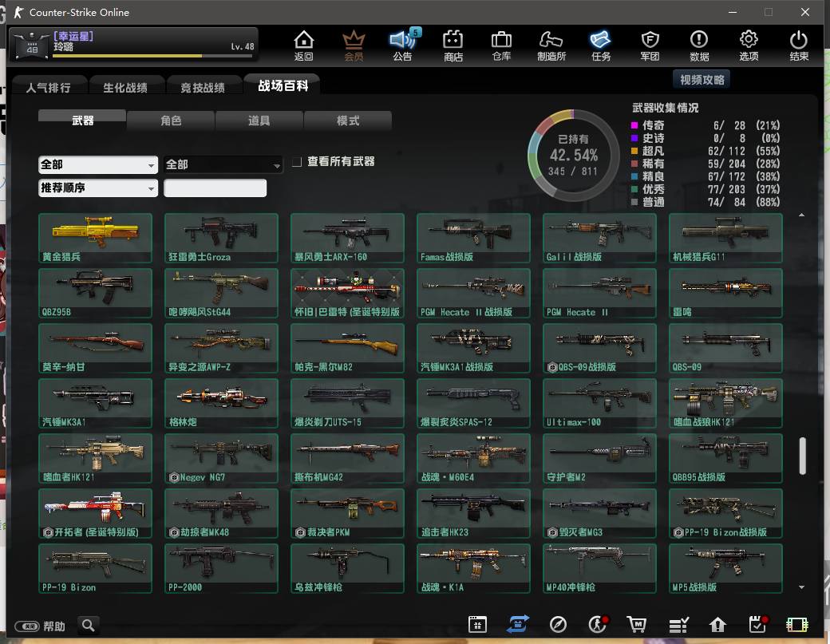Click the scroll down arrow of weapon list
Viewport: 830px width, 644px height.
[801, 587]
